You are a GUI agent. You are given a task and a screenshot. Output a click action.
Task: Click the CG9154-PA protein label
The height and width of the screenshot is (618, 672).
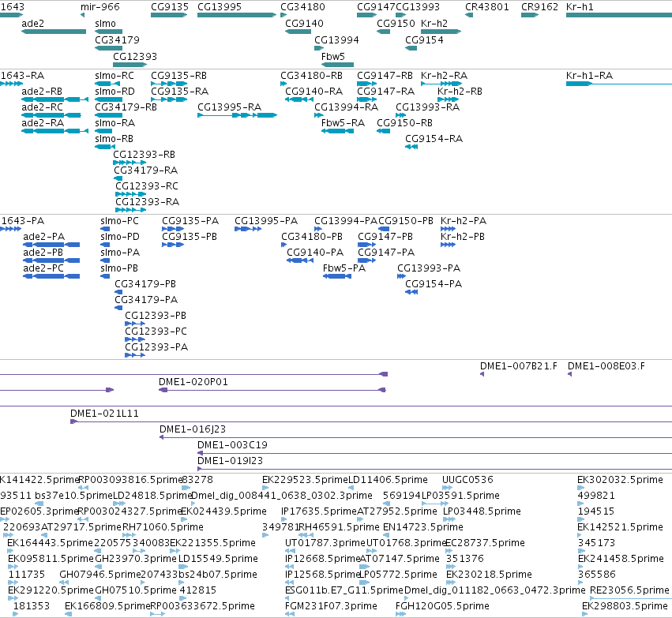(434, 283)
